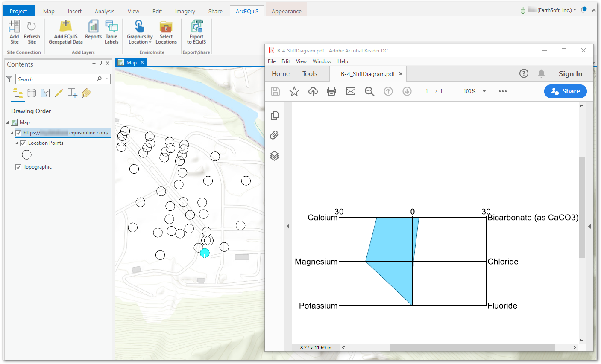This screenshot has height=364, width=601.
Task: Uncheck the Location Points layer
Action: [x=23, y=143]
